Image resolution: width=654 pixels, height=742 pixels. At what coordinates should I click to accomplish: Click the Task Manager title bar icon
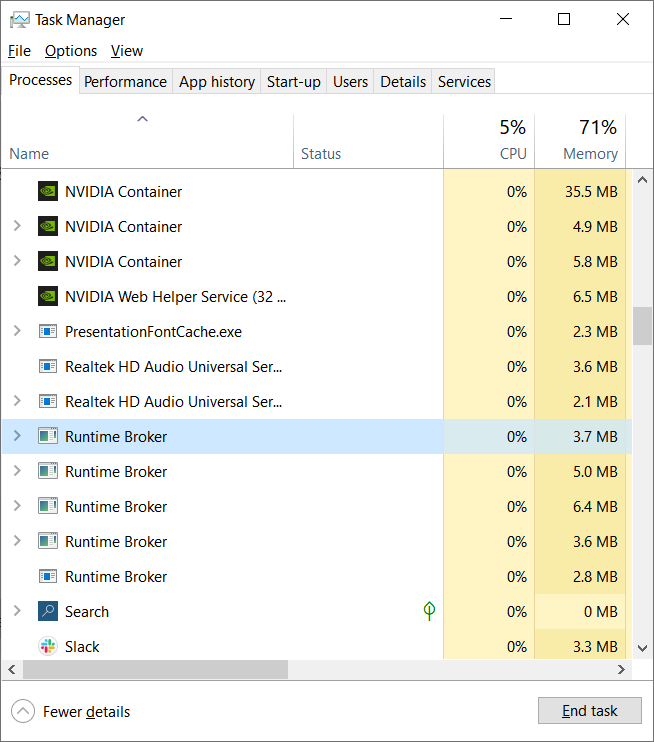20,20
